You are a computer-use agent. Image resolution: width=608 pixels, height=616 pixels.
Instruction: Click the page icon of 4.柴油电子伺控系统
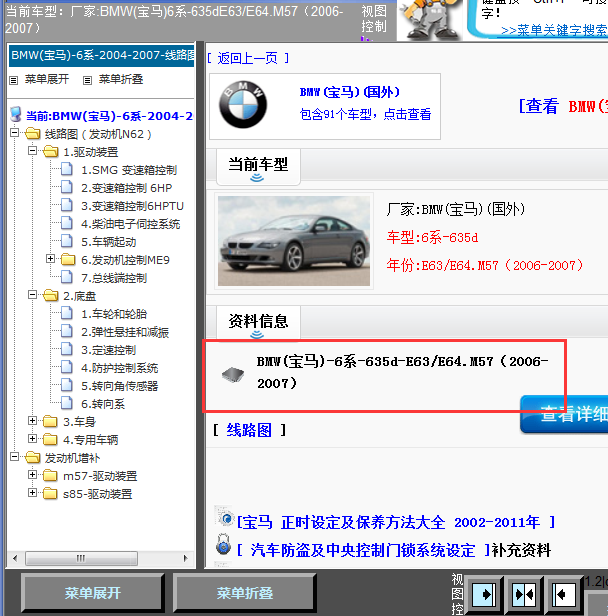67,223
